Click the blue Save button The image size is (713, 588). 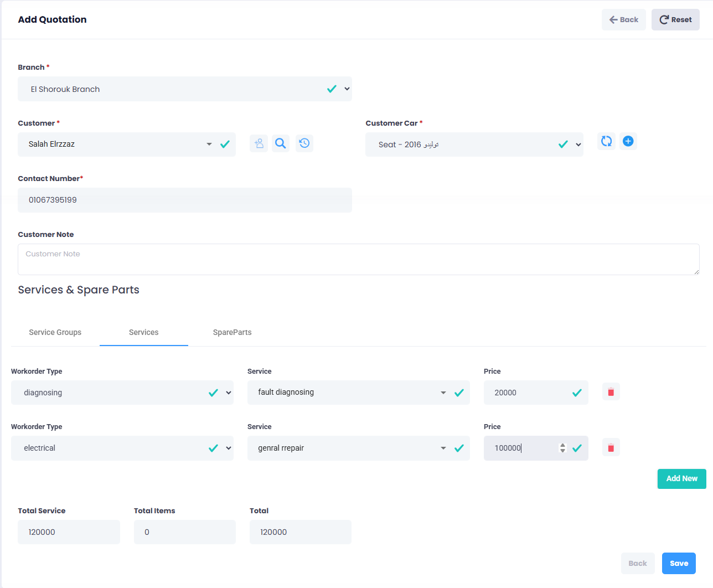click(679, 564)
